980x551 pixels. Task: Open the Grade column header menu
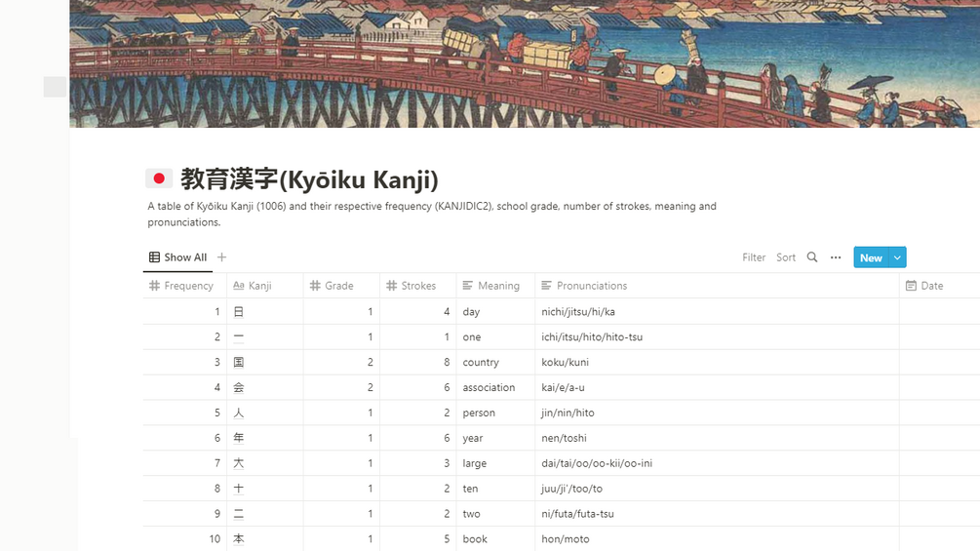point(341,286)
